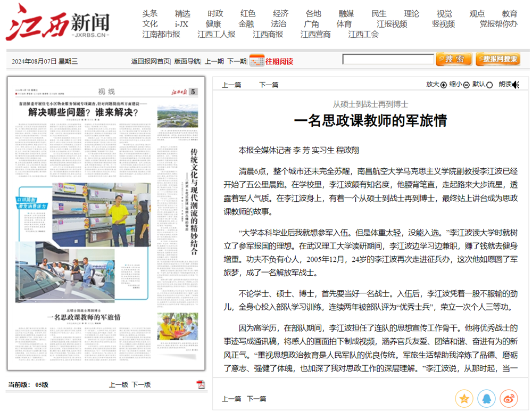Share article to QQ Zone star icon

tap(464, 398)
